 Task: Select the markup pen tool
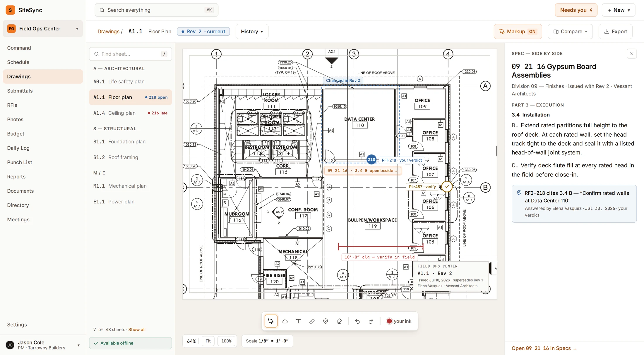pos(271,321)
